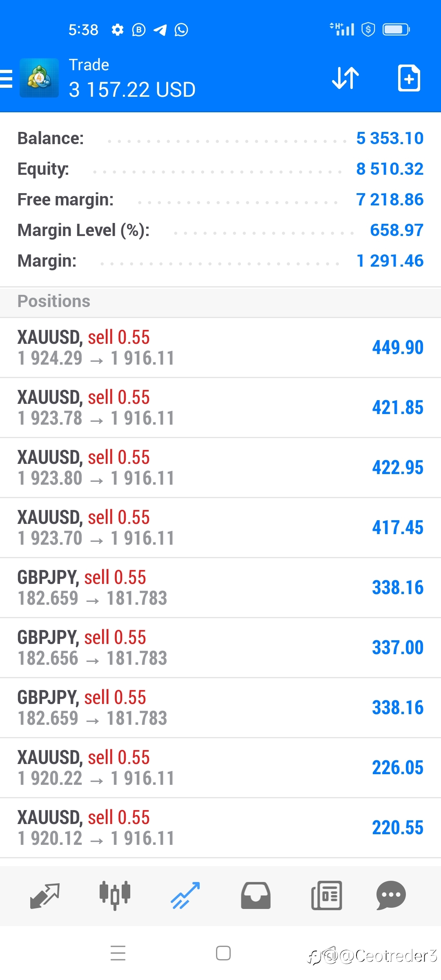Create a new order with plus icon
The height and width of the screenshot is (980, 441).
point(409,78)
